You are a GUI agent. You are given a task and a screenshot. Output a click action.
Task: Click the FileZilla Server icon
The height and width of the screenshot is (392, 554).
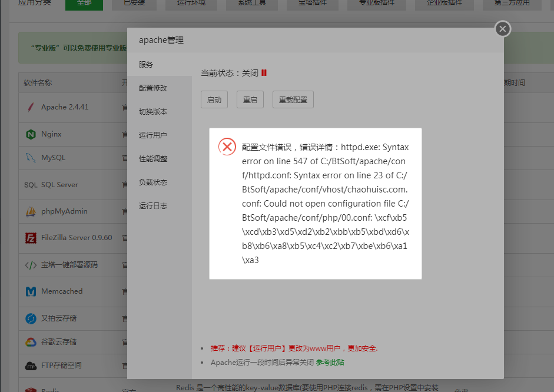(31, 238)
